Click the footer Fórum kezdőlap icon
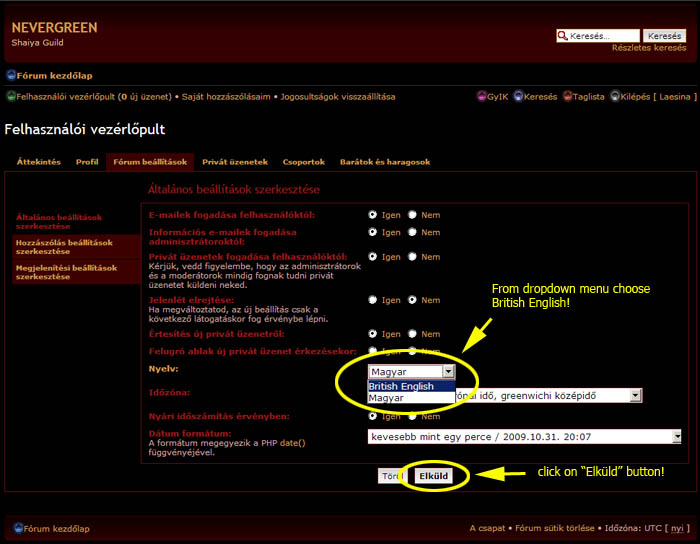Viewport: 700px width, 544px height. pyautogui.click(x=18, y=528)
